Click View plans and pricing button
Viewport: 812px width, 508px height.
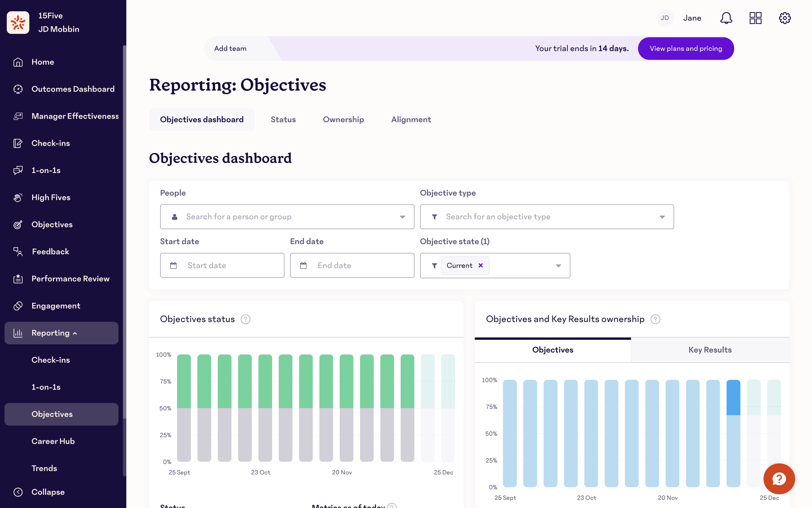point(686,48)
